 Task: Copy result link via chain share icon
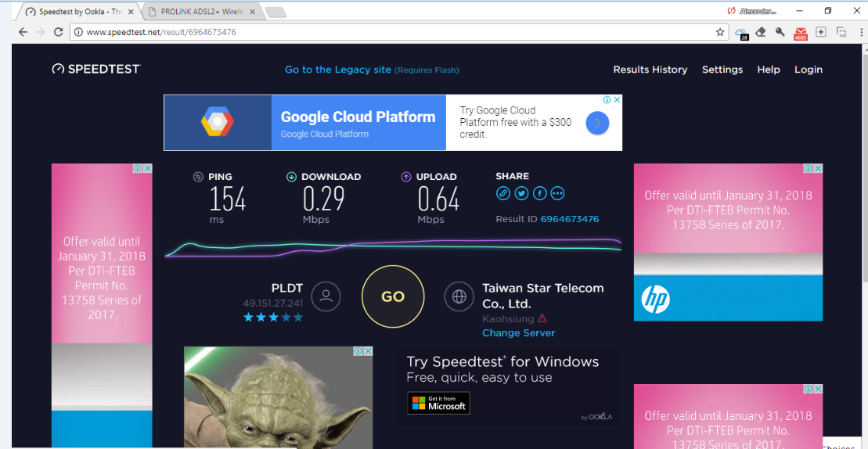coord(502,193)
